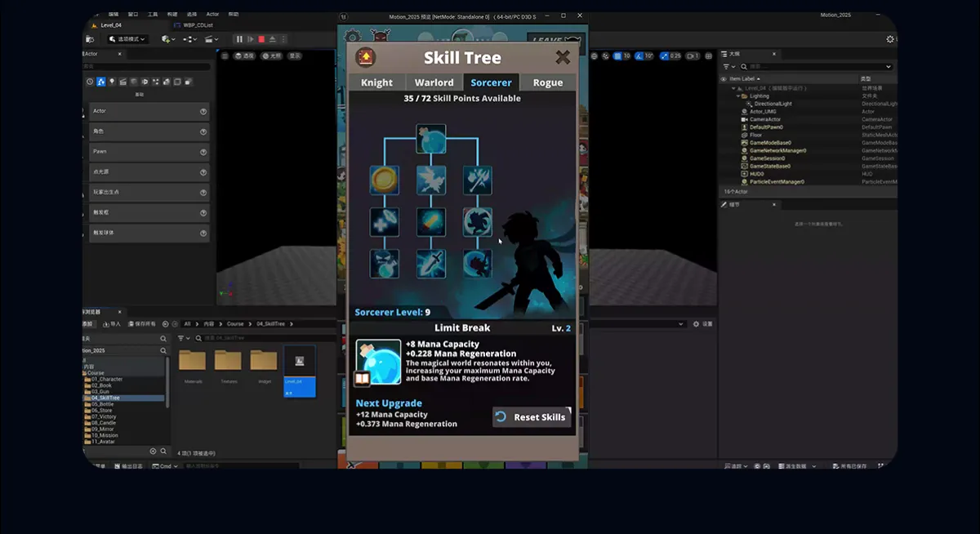The height and width of the screenshot is (534, 980).
Task: Select the gold coin skill node
Action: pyautogui.click(x=385, y=180)
